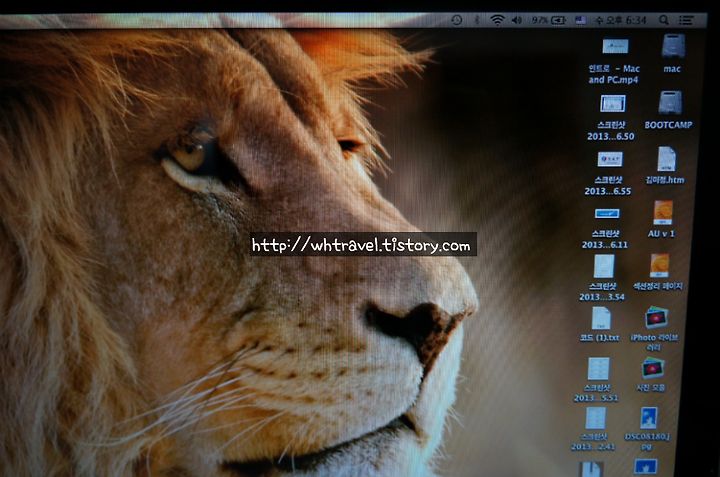Select the mac drive icon

(x=674, y=46)
